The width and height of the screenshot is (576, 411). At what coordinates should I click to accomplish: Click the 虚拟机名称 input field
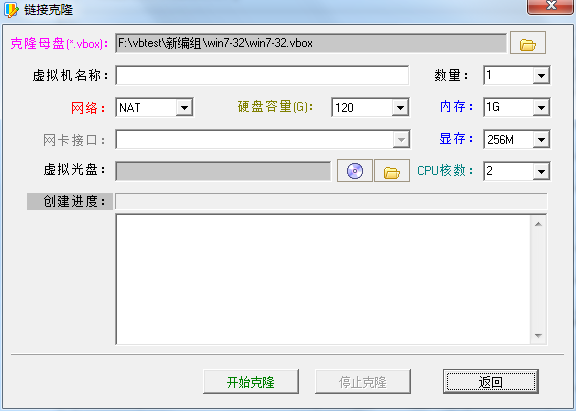click(x=262, y=76)
